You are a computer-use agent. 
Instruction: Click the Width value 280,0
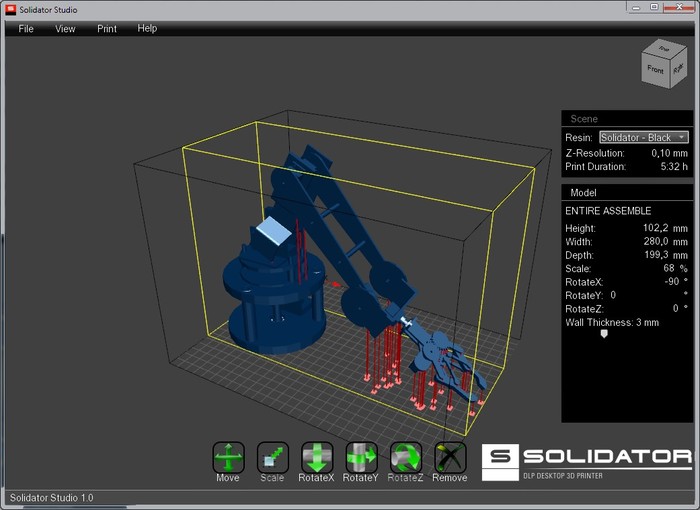(655, 241)
